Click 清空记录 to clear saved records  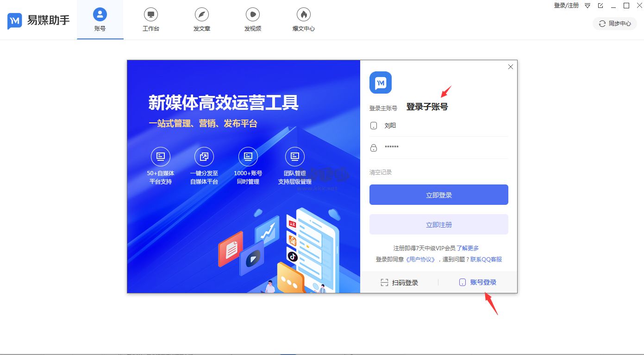click(381, 172)
